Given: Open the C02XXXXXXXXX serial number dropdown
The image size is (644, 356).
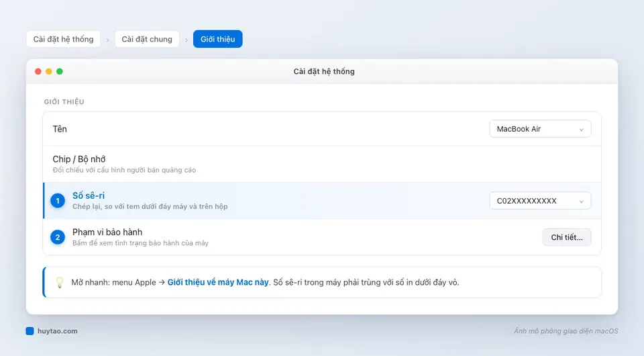Looking at the screenshot, I should 540,201.
